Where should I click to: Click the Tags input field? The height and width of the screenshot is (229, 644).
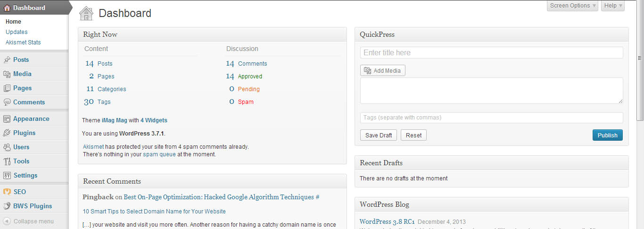[491, 118]
